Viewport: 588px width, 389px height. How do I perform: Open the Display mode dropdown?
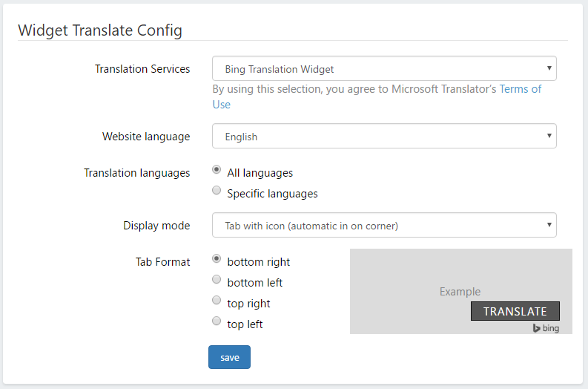pos(384,225)
